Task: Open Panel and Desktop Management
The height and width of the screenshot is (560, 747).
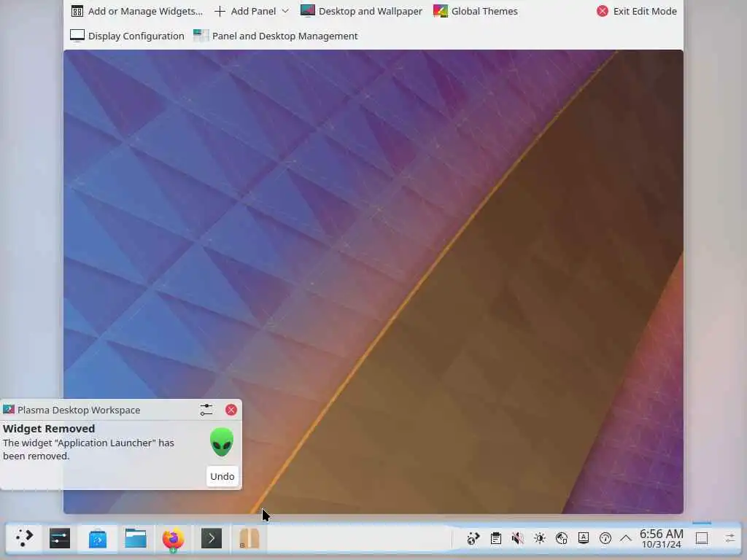Action: pyautogui.click(x=275, y=36)
